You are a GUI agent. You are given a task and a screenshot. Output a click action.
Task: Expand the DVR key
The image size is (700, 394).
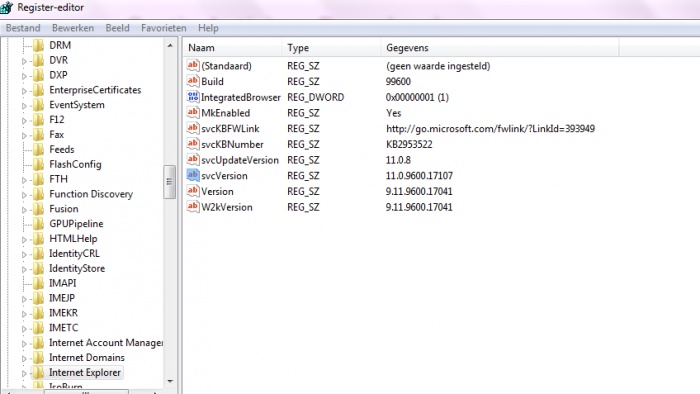[x=24, y=61]
